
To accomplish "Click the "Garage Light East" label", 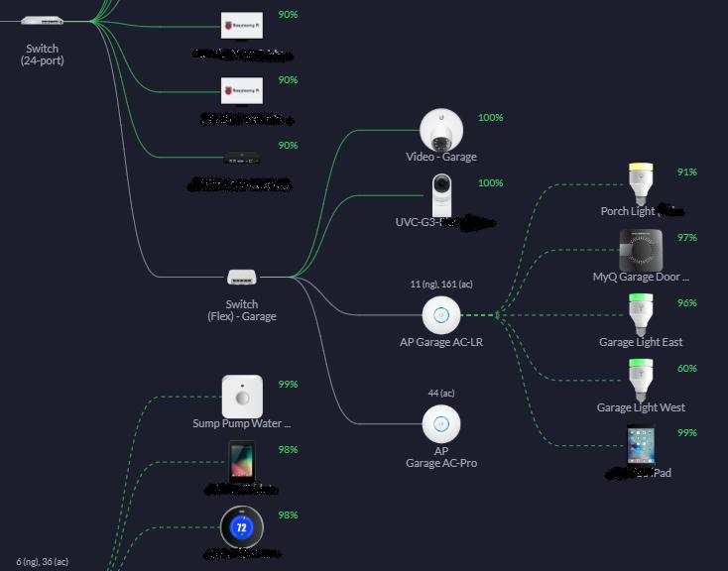I will click(641, 342).
